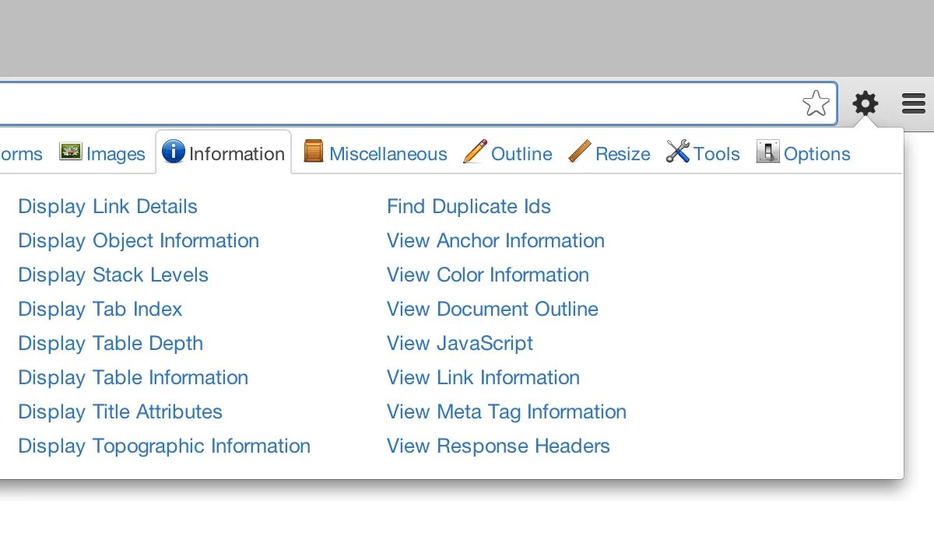
Task: Click the Web Developer gear icon
Action: click(x=865, y=103)
